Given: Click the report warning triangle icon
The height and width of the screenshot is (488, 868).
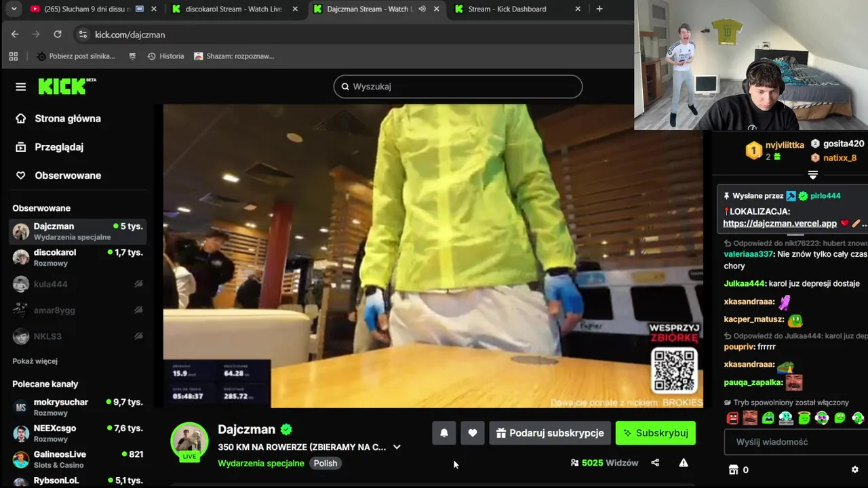Looking at the screenshot, I should click(684, 463).
